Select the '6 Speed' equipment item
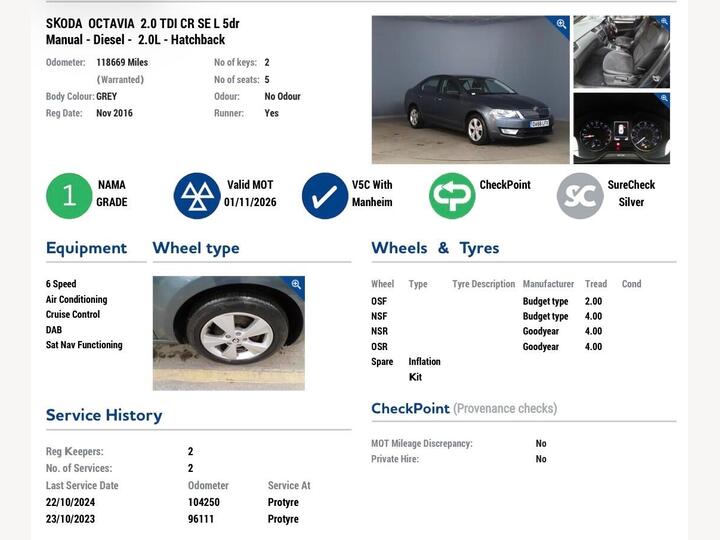 (61, 284)
